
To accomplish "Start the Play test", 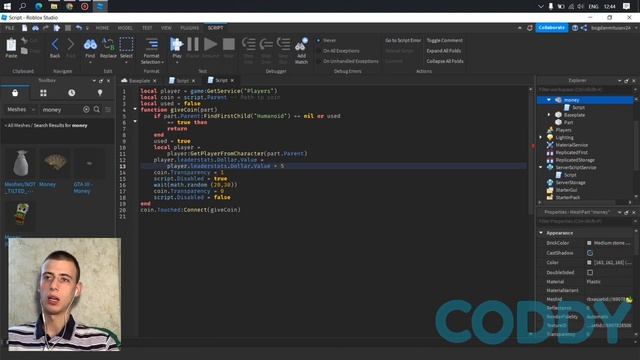I will 176,44.
